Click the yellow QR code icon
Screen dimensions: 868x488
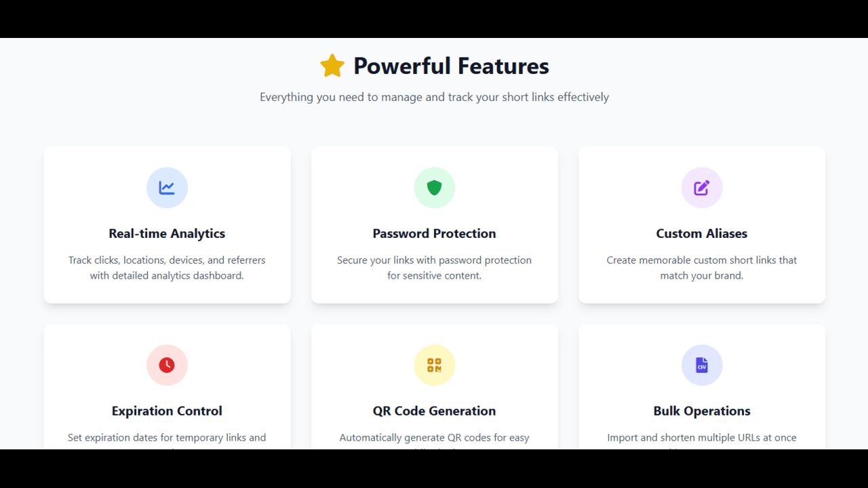[434, 365]
